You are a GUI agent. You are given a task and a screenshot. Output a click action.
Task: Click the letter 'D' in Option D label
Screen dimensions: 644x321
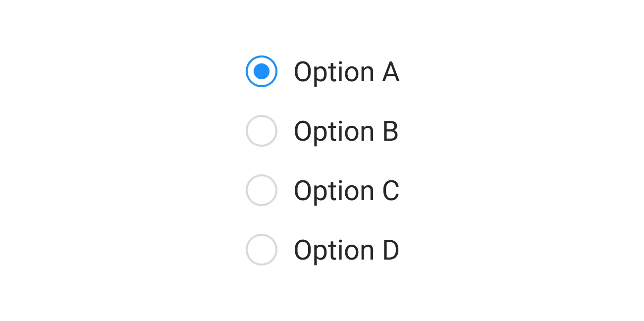click(391, 251)
